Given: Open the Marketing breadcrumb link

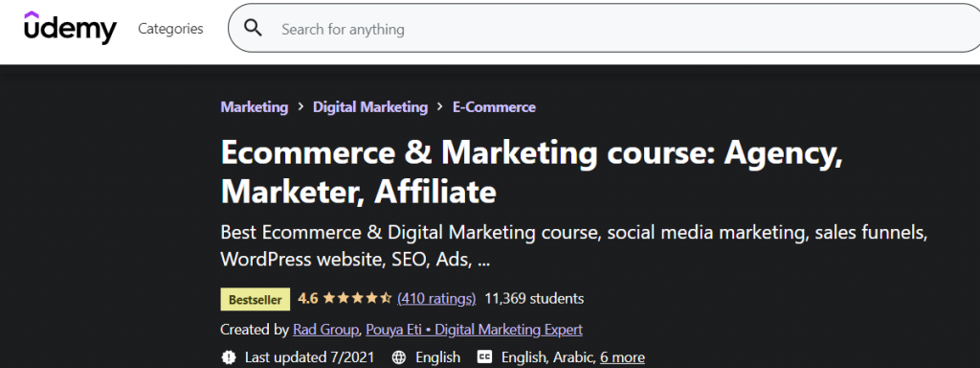Looking at the screenshot, I should [255, 107].
